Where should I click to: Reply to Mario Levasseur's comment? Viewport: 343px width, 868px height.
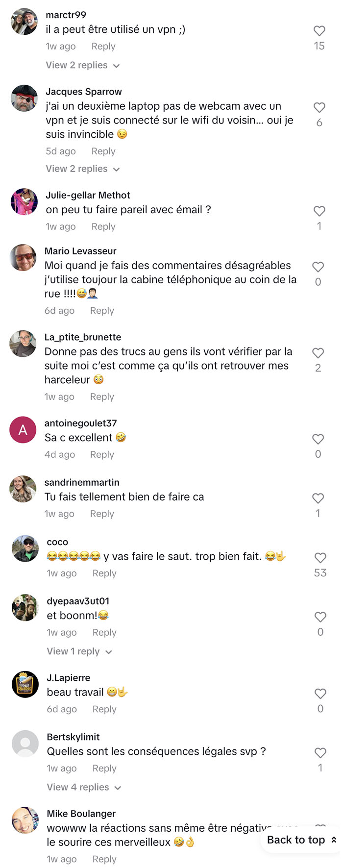click(x=102, y=311)
